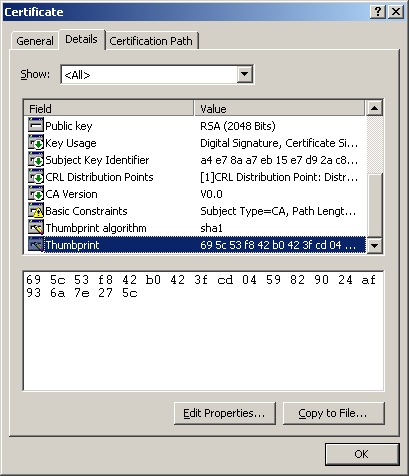The height and width of the screenshot is (476, 409).
Task: Click the Thumbprint algorithm property icon
Action: 36,228
